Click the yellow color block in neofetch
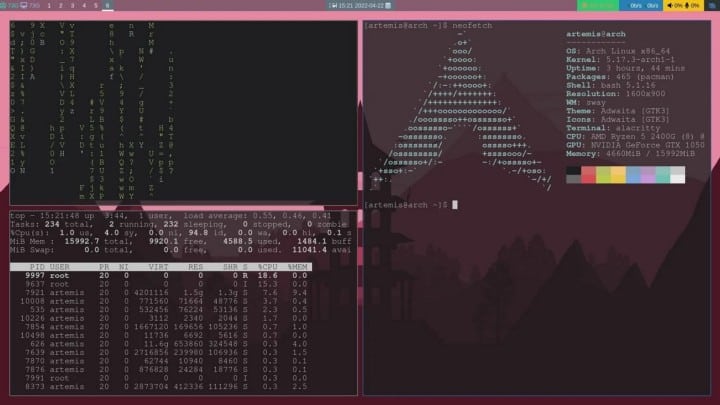 click(x=618, y=175)
